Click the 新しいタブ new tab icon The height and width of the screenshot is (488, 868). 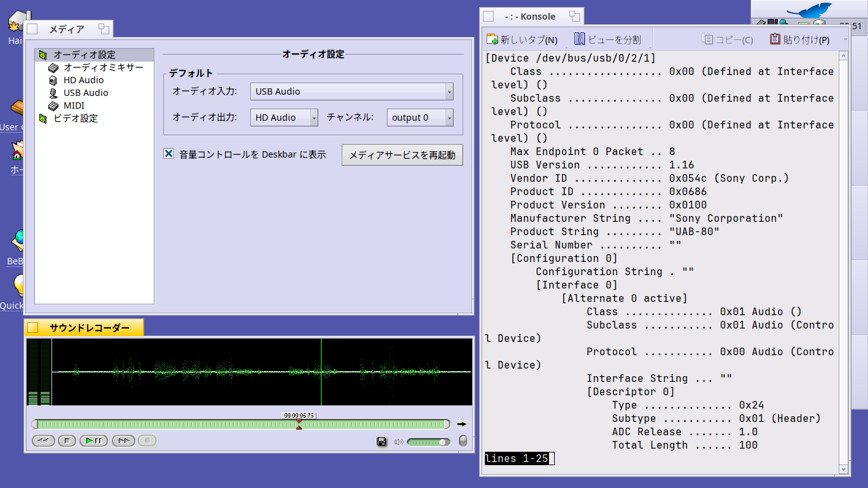click(x=492, y=39)
